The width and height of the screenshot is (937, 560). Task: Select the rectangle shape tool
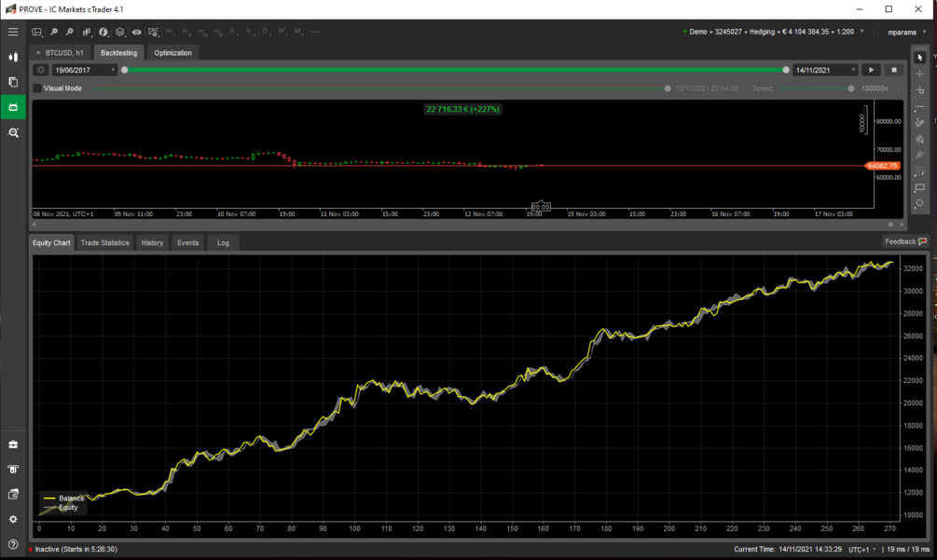pos(919,187)
